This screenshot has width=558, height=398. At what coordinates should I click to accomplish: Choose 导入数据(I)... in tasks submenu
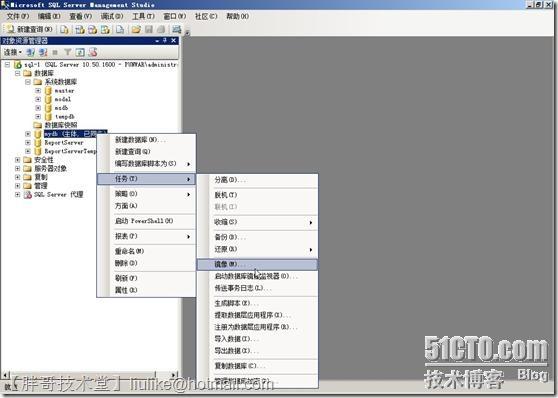coord(257,339)
